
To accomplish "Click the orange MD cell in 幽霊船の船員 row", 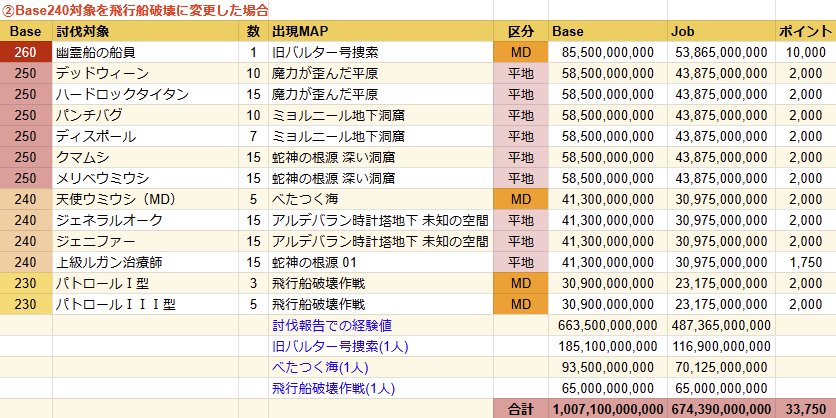I will [521, 52].
